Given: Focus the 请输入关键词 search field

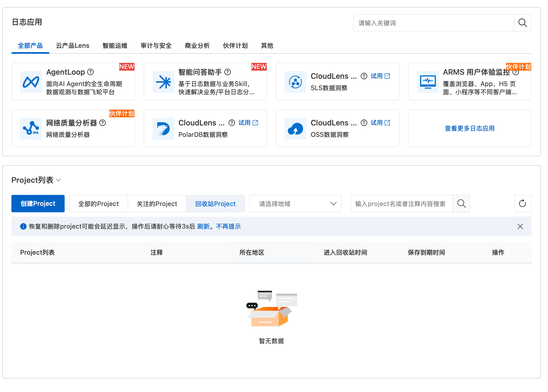Looking at the screenshot, I should (434, 23).
